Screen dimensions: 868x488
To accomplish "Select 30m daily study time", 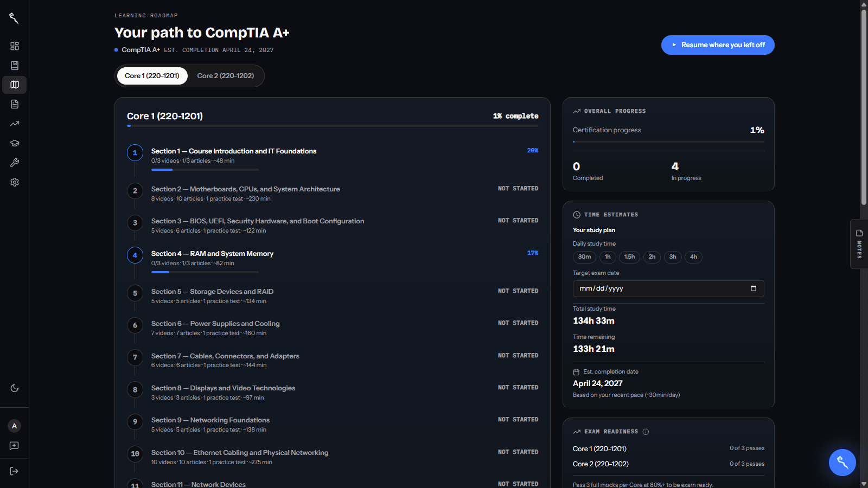I will 584,257.
